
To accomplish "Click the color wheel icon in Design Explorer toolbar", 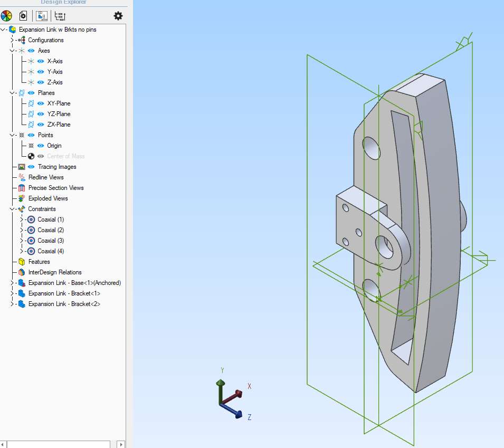I will point(6,16).
